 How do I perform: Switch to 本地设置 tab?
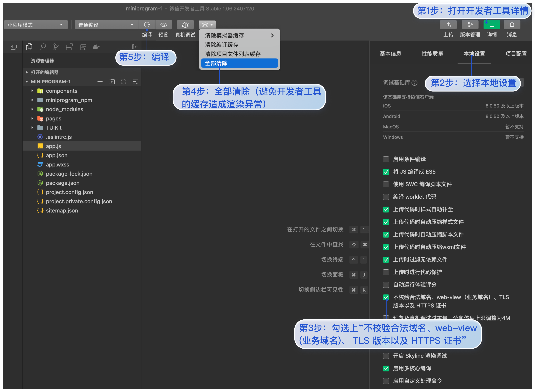click(474, 54)
